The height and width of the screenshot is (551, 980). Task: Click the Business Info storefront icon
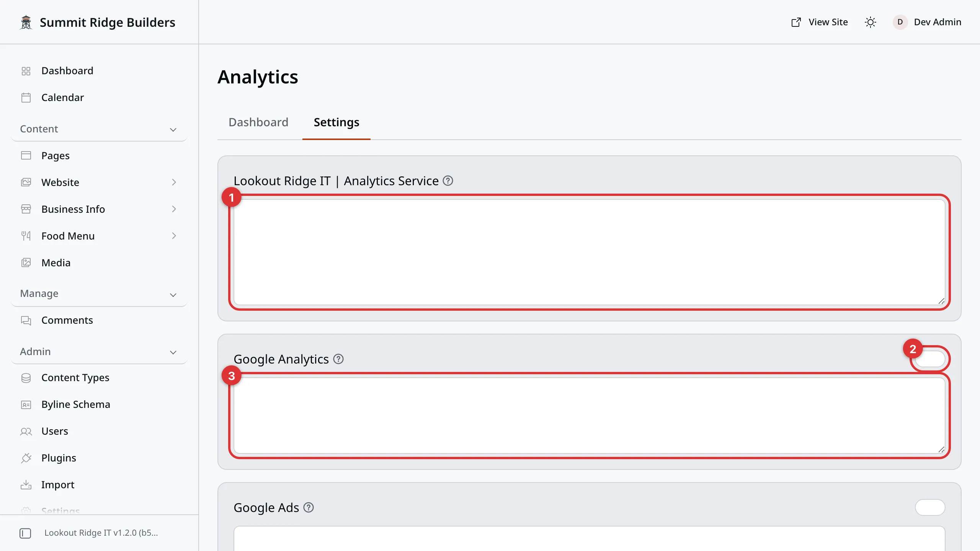(x=26, y=209)
